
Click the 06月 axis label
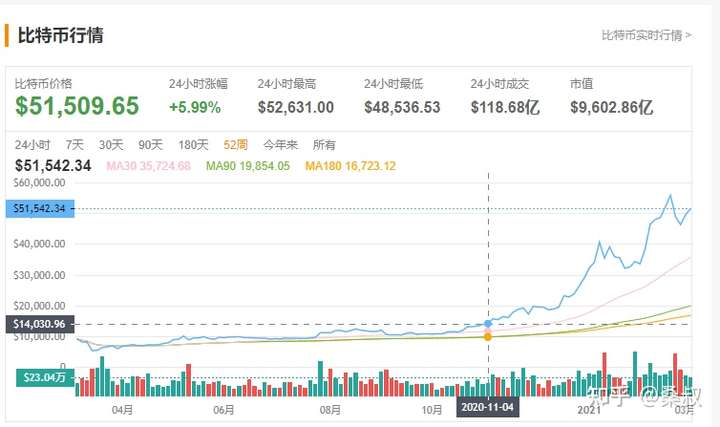[x=224, y=410]
